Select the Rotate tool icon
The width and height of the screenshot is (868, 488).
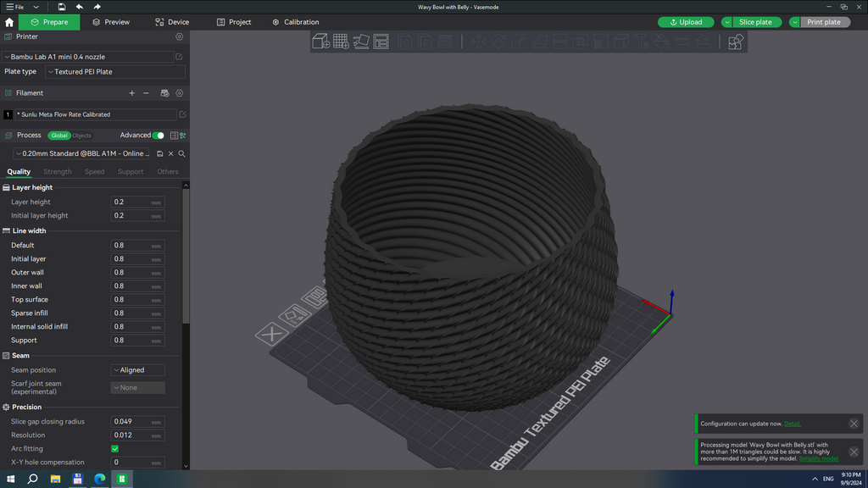pyautogui.click(x=498, y=42)
